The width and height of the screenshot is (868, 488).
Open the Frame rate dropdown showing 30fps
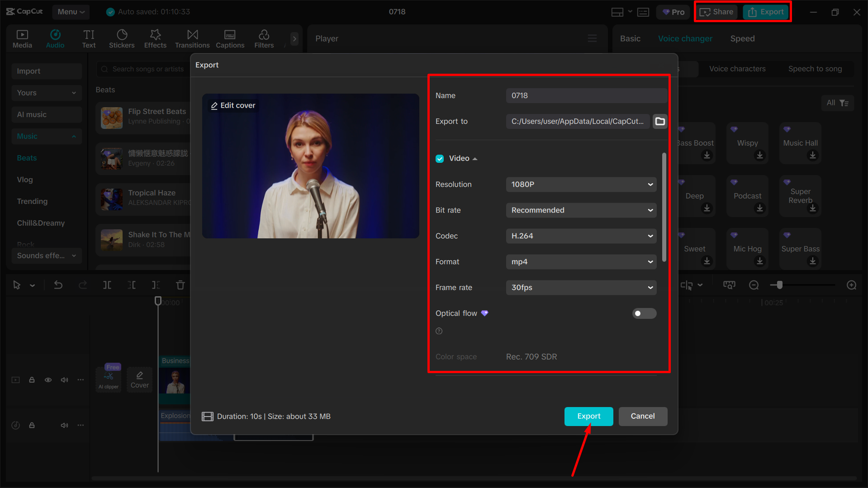coord(581,287)
